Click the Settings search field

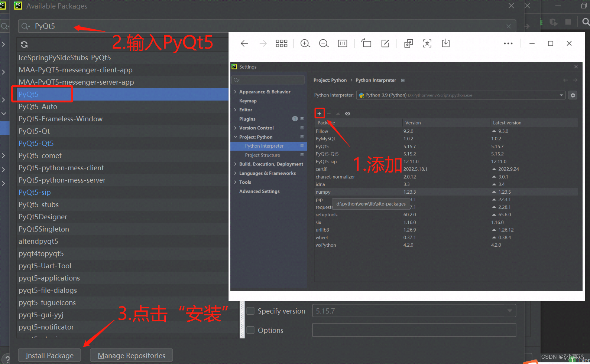point(268,80)
